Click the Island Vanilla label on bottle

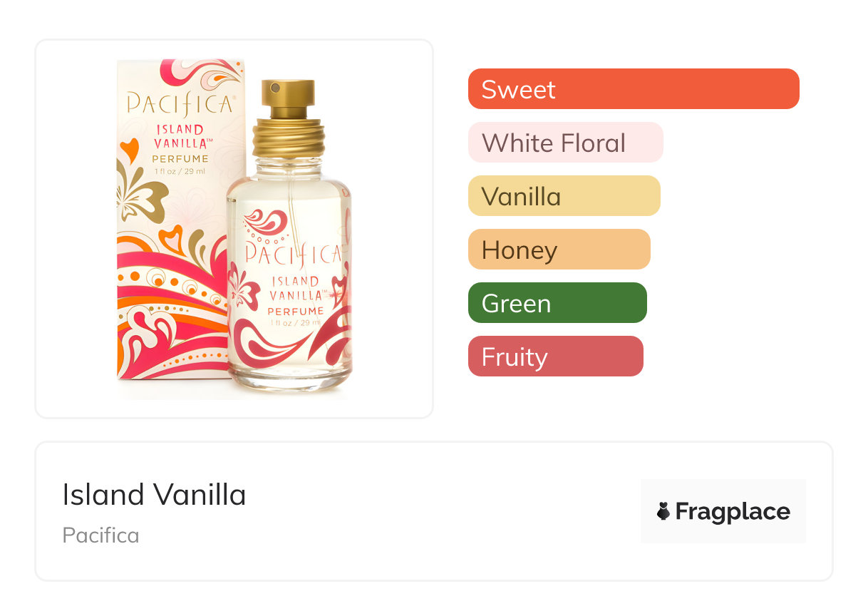tap(296, 288)
